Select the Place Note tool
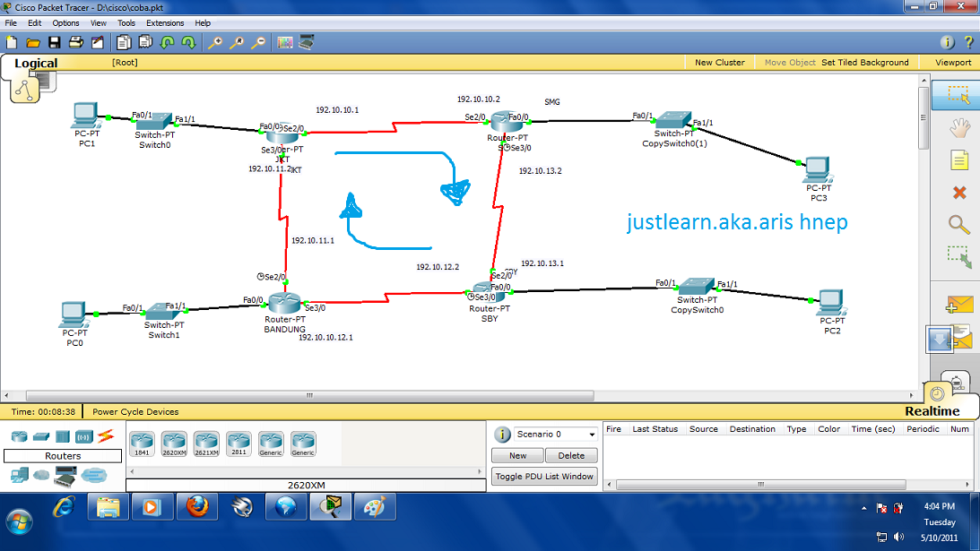Viewport: 980px width, 551px height. click(959, 159)
